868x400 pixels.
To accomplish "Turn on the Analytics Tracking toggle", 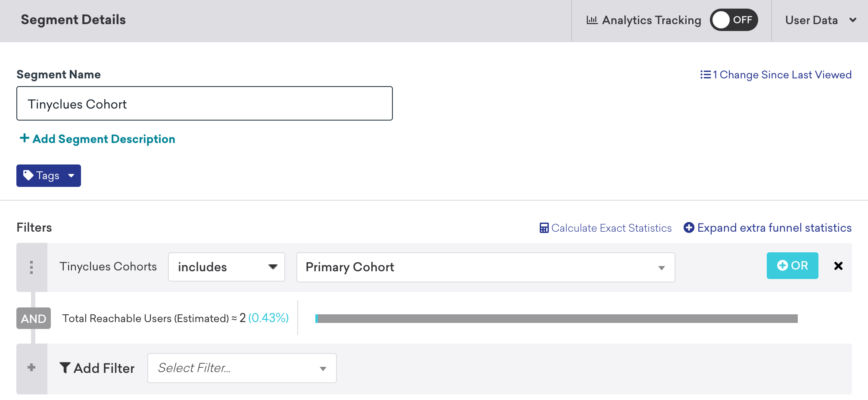I will (734, 19).
